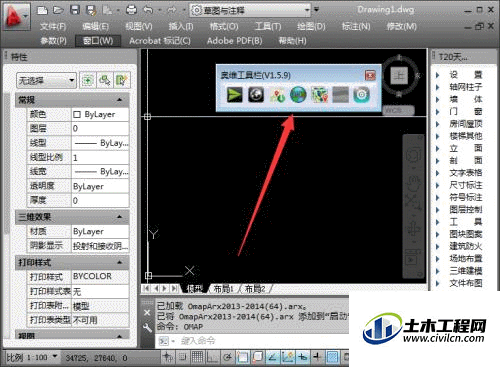Click the properties palette vertical scrollbar
The image size is (500, 367).
pos(7,163)
